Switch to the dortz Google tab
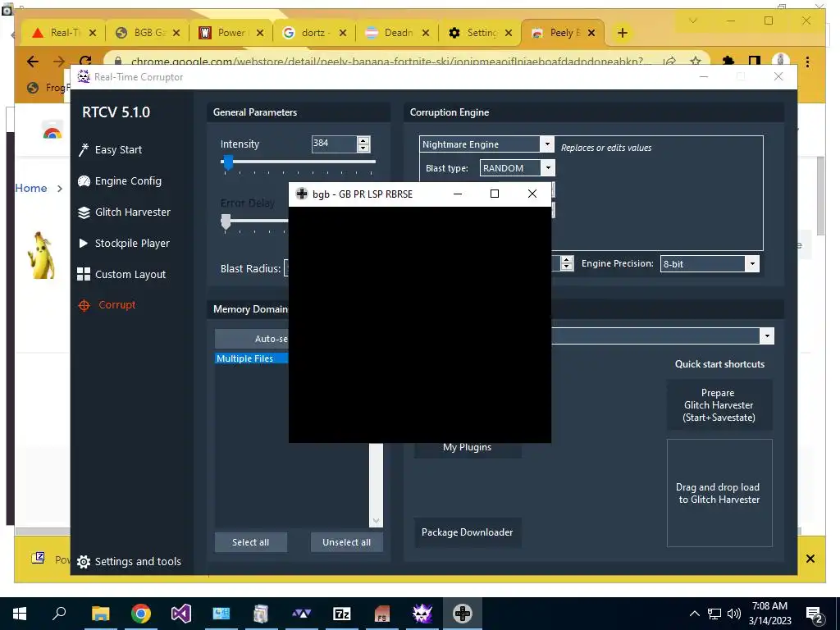This screenshot has height=630, width=840. [x=314, y=33]
